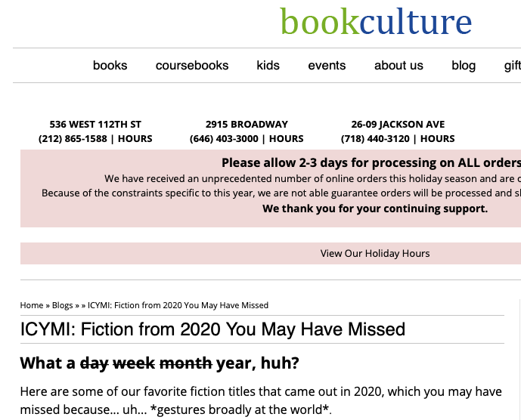View HOURS for the West 112th store

[x=135, y=139]
